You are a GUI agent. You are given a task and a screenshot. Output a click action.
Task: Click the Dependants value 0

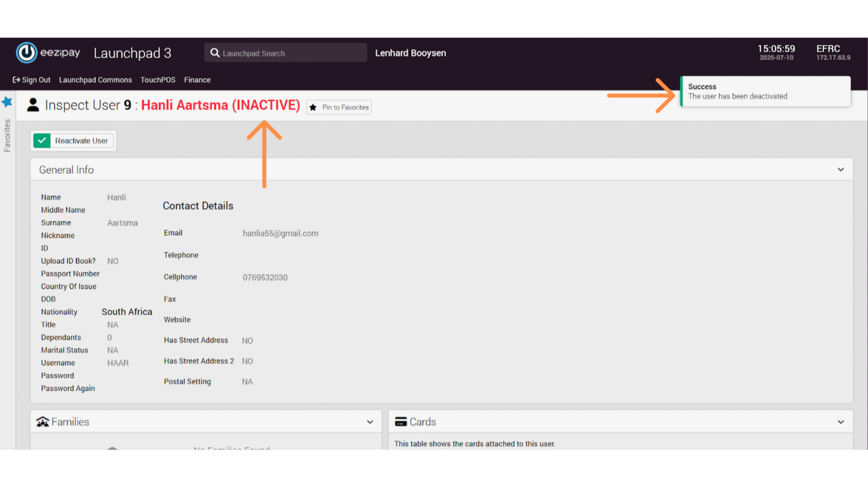[109, 338]
